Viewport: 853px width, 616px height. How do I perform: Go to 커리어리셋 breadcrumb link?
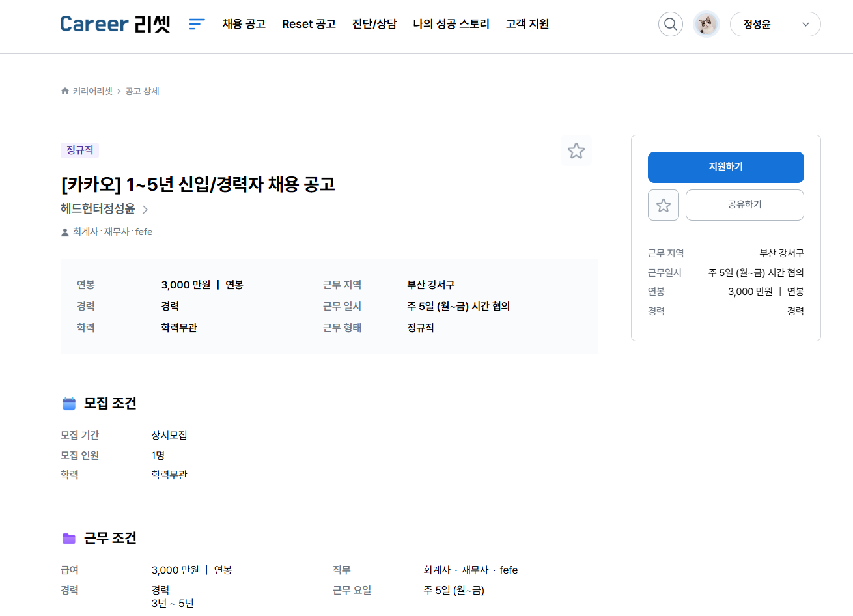(92, 91)
